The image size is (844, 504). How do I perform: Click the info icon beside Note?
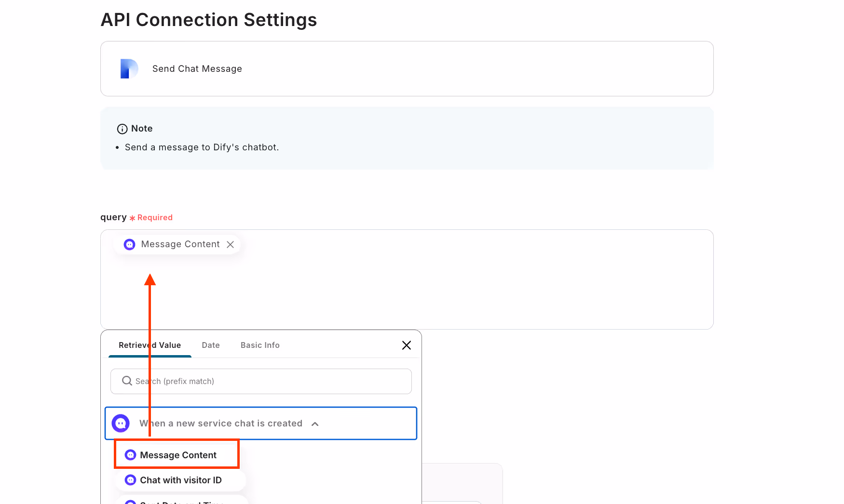pyautogui.click(x=123, y=129)
